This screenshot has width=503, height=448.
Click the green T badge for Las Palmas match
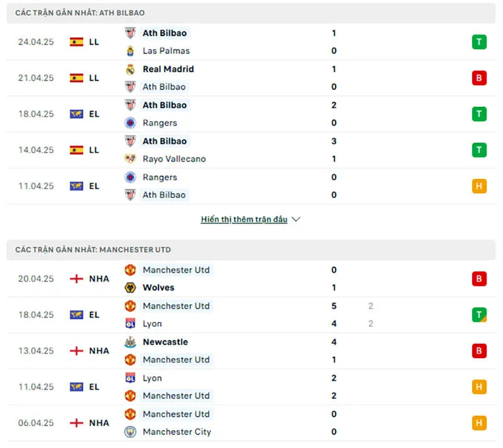click(479, 42)
